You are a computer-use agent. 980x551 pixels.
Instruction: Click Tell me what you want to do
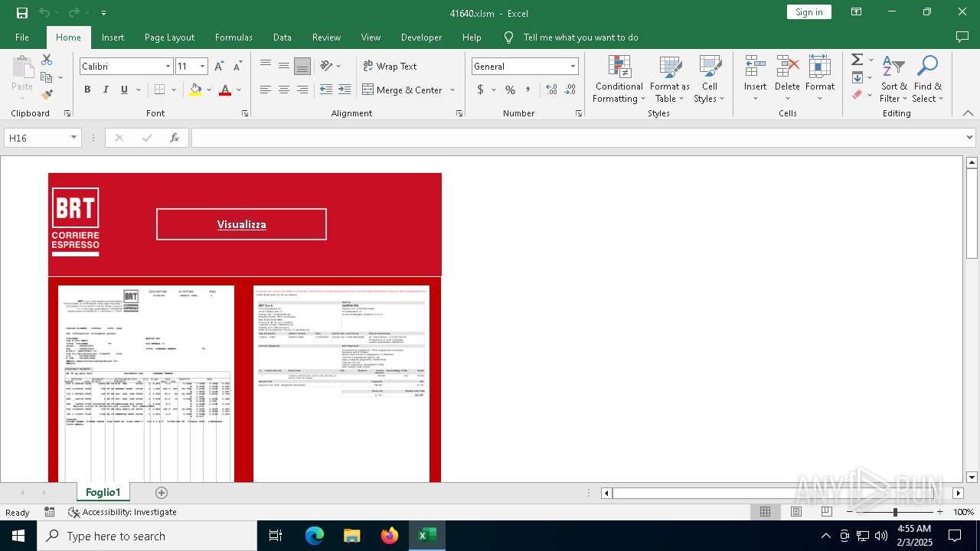580,37
